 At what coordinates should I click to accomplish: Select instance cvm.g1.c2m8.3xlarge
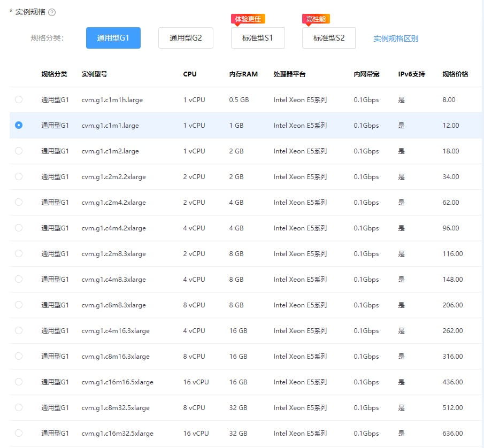click(x=19, y=253)
